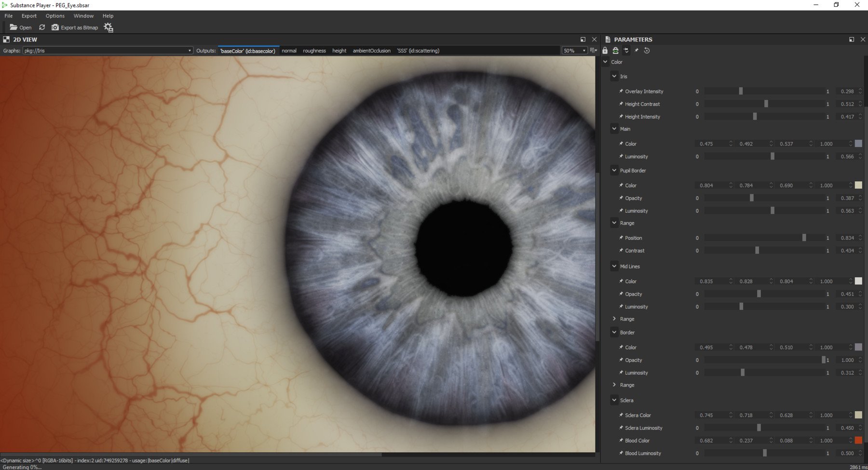
Task: Click the pin icon beside Height Intensity
Action: pos(621,116)
